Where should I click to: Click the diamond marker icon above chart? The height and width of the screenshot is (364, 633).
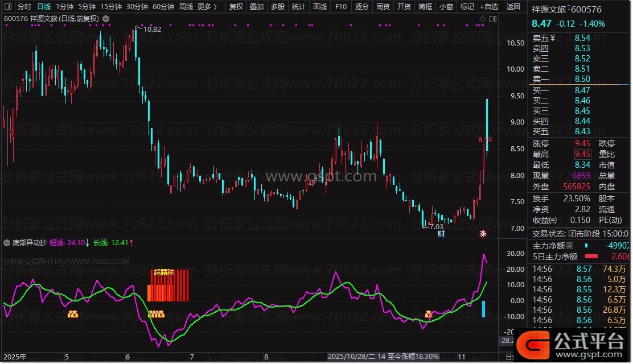483,19
